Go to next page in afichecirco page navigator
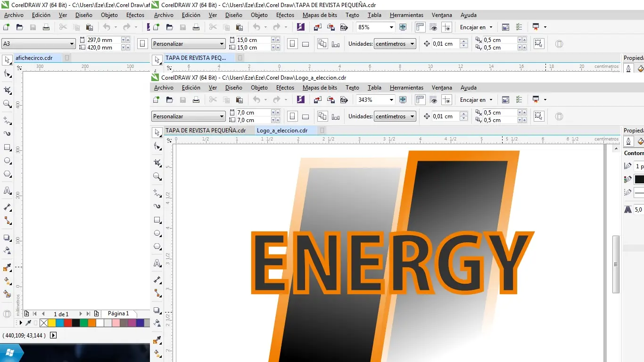This screenshot has height=362, width=644. pos(81,313)
